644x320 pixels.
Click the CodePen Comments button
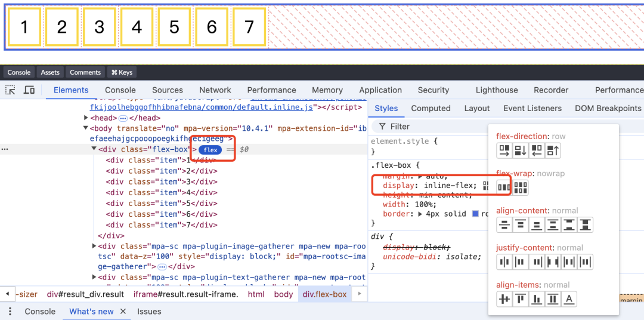[85, 72]
